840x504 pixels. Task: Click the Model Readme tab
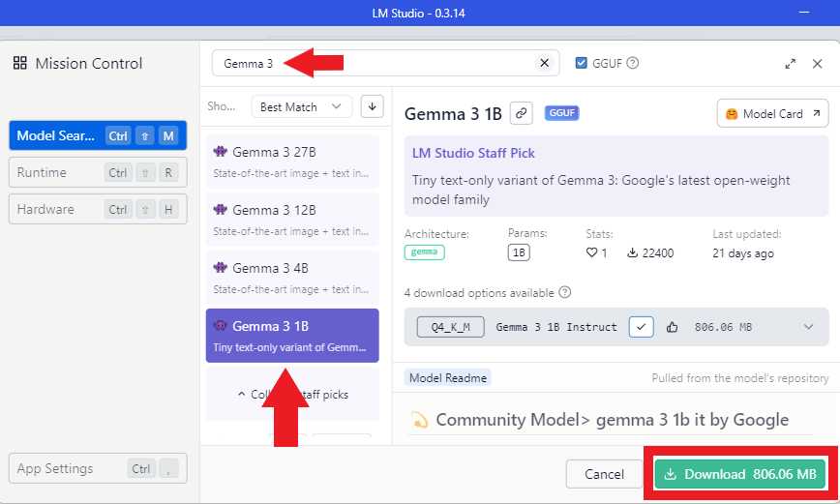tap(448, 377)
